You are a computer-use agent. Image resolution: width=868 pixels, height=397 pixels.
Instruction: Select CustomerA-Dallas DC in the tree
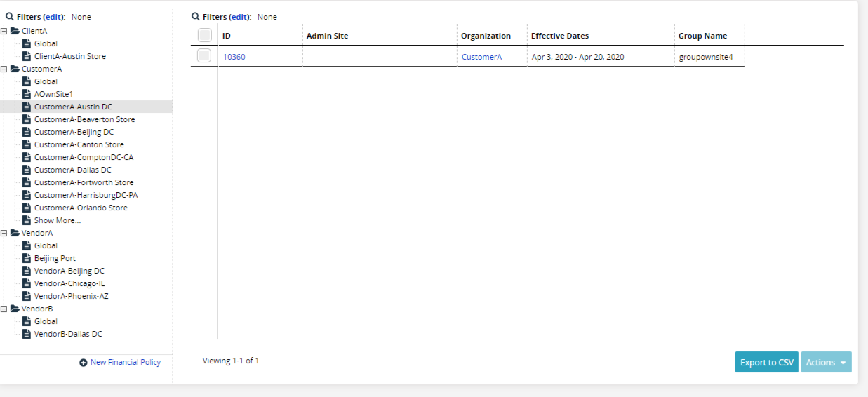72,170
